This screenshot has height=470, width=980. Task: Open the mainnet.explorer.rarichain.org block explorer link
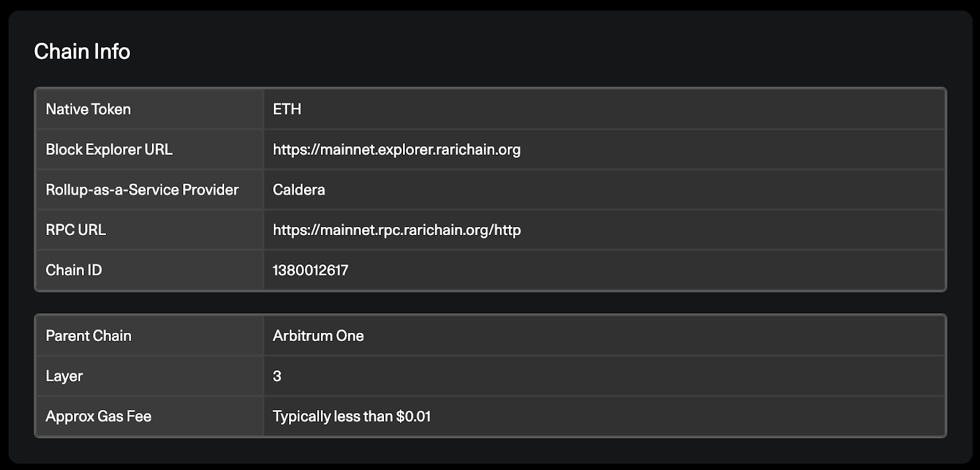point(396,149)
